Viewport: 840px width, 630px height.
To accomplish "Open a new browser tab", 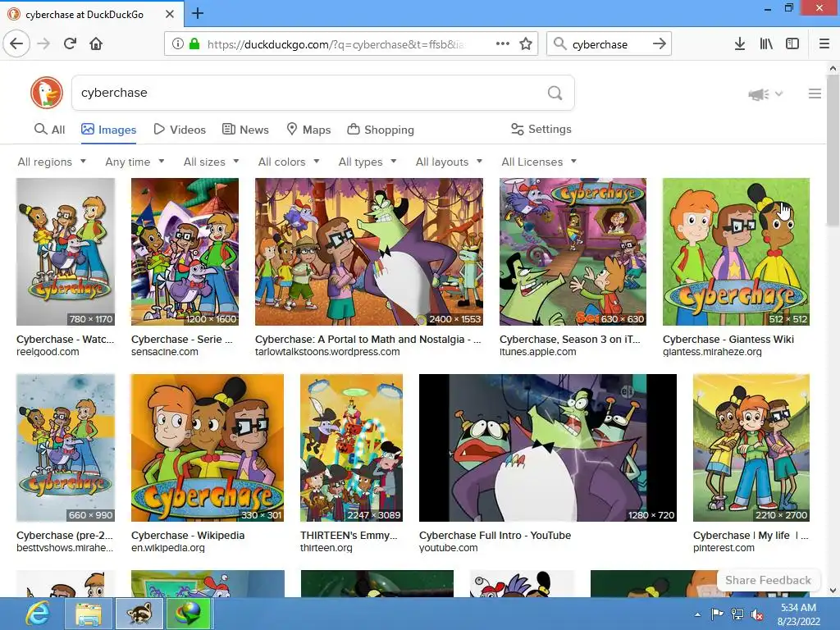I will point(197,13).
